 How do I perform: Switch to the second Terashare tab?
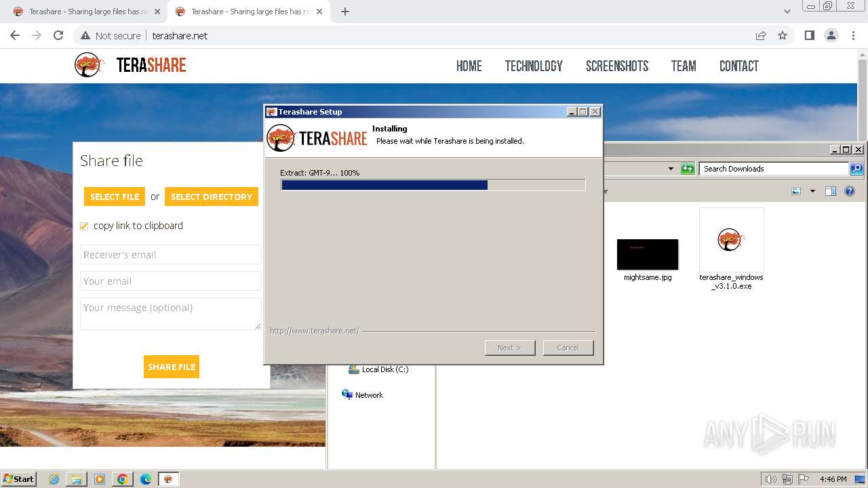[x=248, y=12]
